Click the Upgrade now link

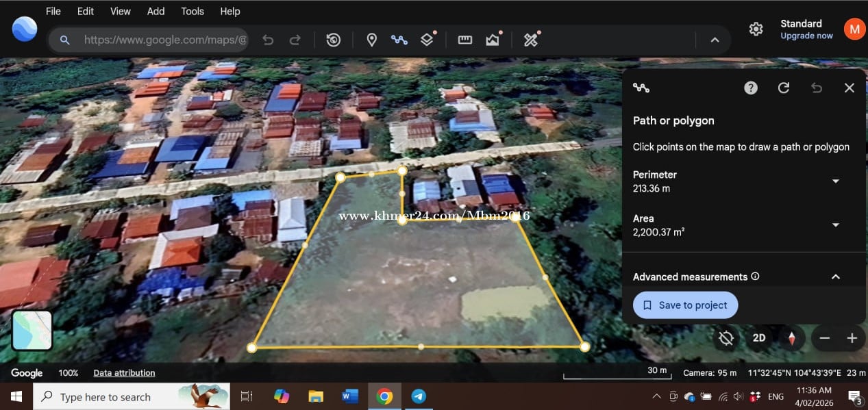pyautogui.click(x=806, y=36)
